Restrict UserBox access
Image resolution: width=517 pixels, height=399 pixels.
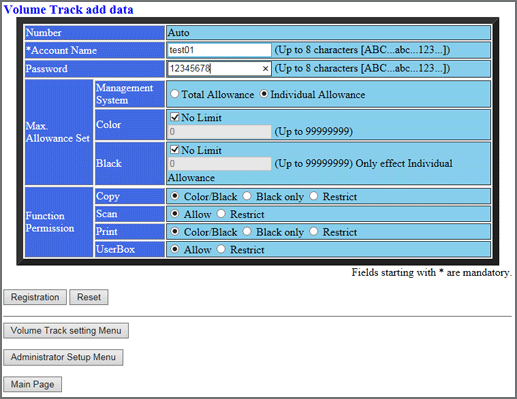click(x=221, y=249)
